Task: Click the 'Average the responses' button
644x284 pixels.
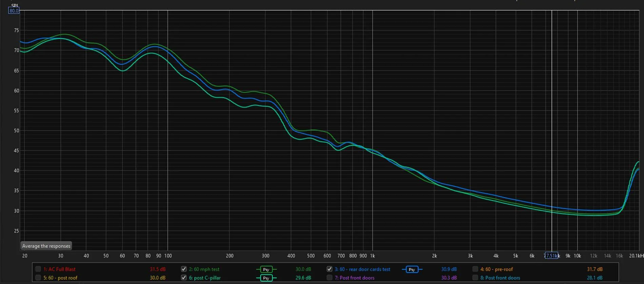Action: 46,246
